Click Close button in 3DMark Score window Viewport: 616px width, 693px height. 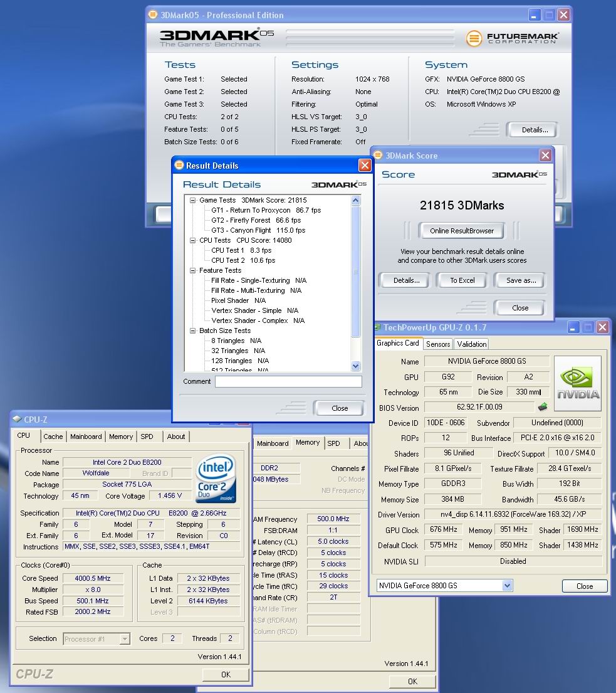coord(519,308)
